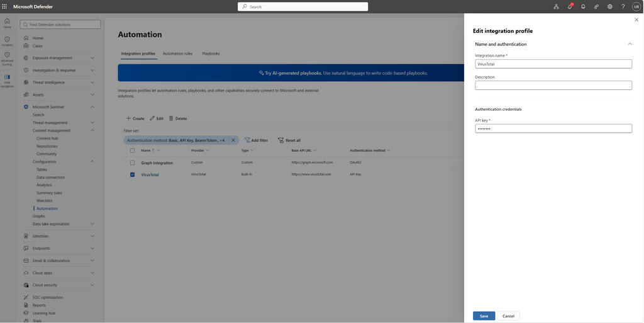Toggle the select-all checkbox in table header
644x323 pixels.
pyautogui.click(x=132, y=150)
